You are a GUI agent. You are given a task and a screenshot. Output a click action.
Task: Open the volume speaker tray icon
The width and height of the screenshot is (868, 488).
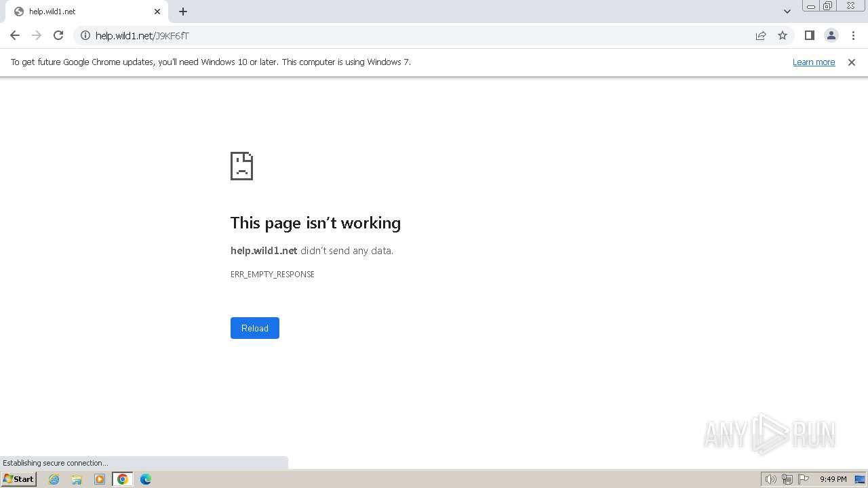(x=770, y=479)
